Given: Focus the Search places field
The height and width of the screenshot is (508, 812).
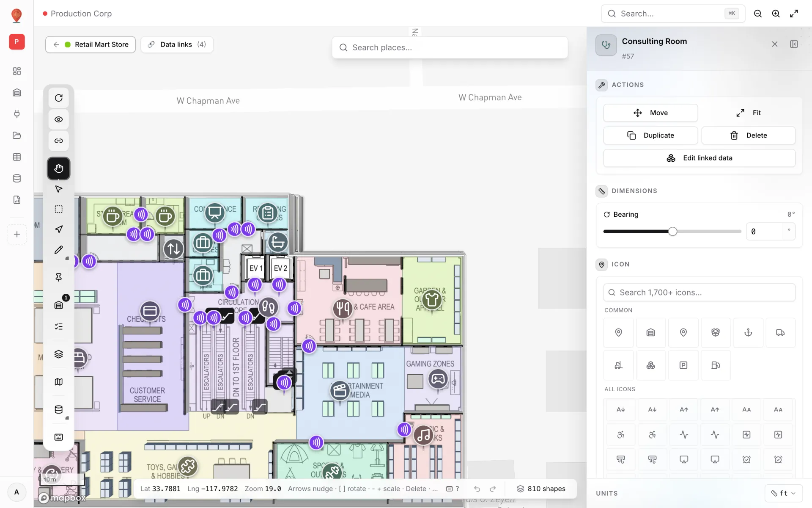Looking at the screenshot, I should pyautogui.click(x=450, y=47).
